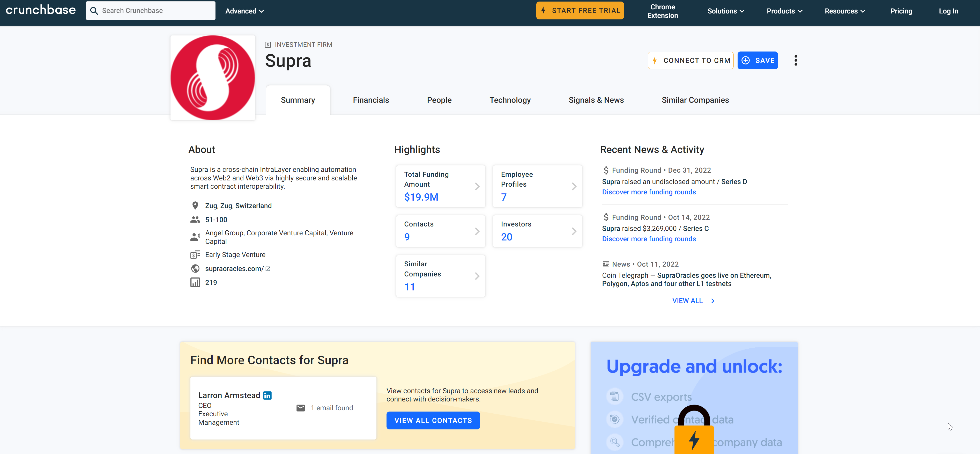Click Start Free Trial button

click(x=580, y=11)
